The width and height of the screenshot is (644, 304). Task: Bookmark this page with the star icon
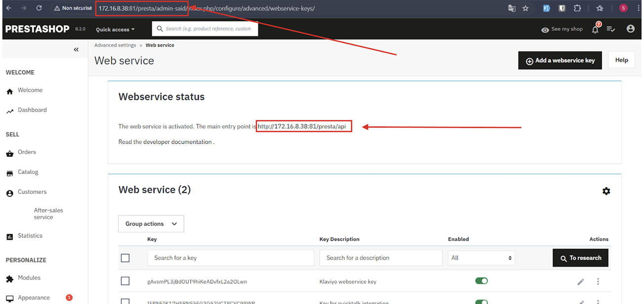(525, 8)
